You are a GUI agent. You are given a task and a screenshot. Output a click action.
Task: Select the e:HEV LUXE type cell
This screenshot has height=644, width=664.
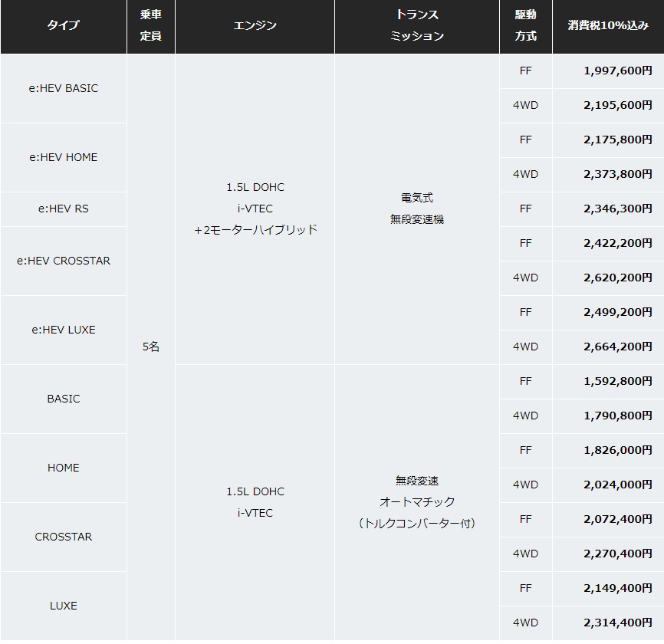coord(64,330)
